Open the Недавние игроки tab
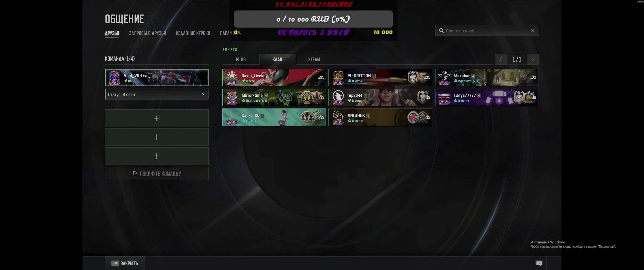The image size is (644, 270). click(x=193, y=33)
